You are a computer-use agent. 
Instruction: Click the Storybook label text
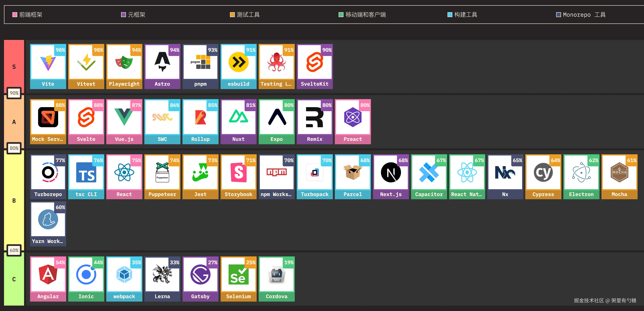pos(238,194)
